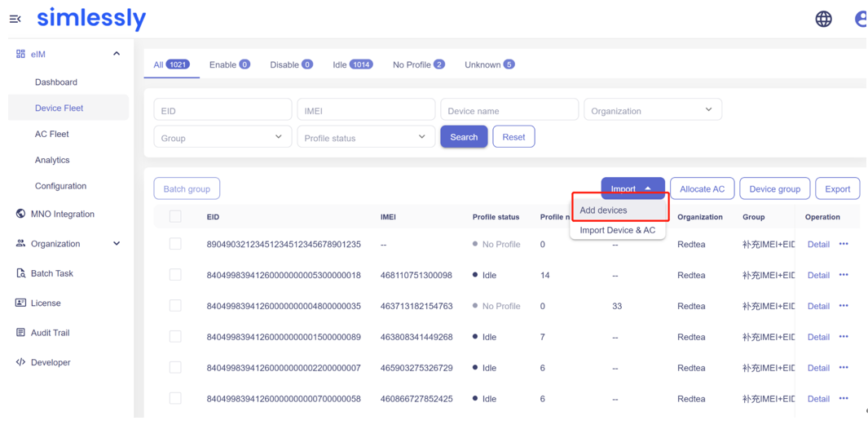Screen dimensions: 868x425
Task: Switch to the Idle tab
Action: click(x=353, y=64)
